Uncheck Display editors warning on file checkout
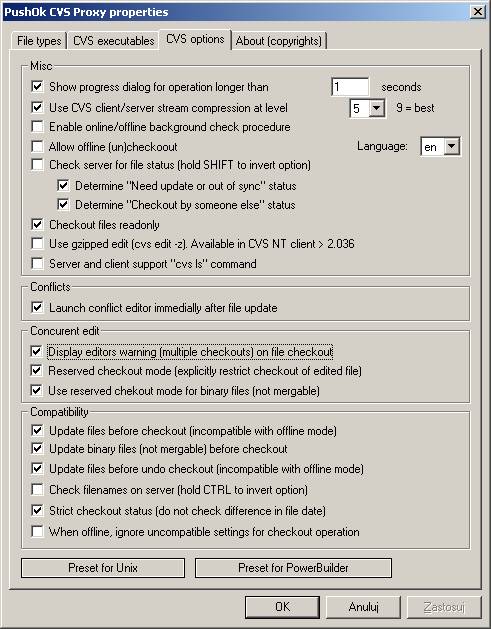 pos(37,352)
